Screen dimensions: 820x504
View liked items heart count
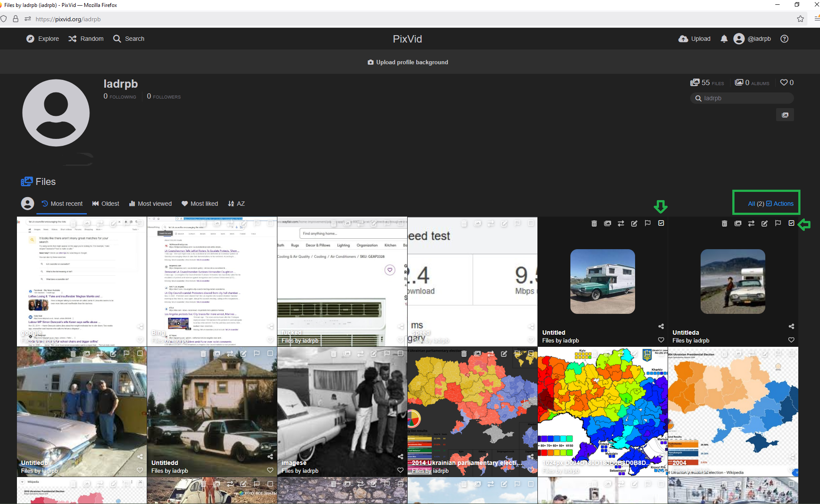(x=787, y=82)
